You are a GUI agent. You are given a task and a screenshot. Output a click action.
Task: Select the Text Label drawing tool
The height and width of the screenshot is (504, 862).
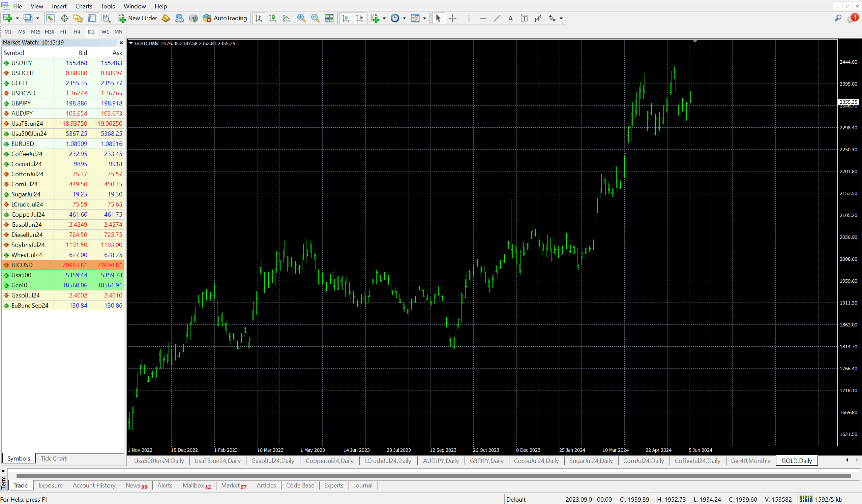pyautogui.click(x=524, y=18)
